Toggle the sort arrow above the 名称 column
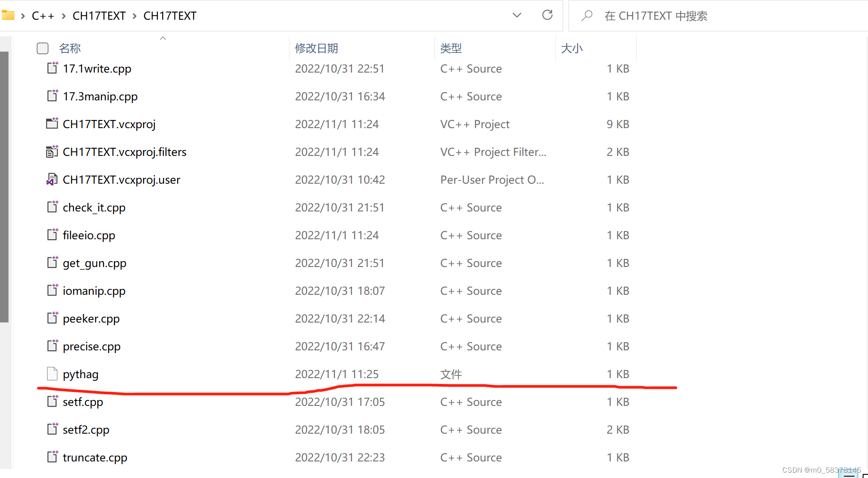This screenshot has width=868, height=478. pos(163,39)
